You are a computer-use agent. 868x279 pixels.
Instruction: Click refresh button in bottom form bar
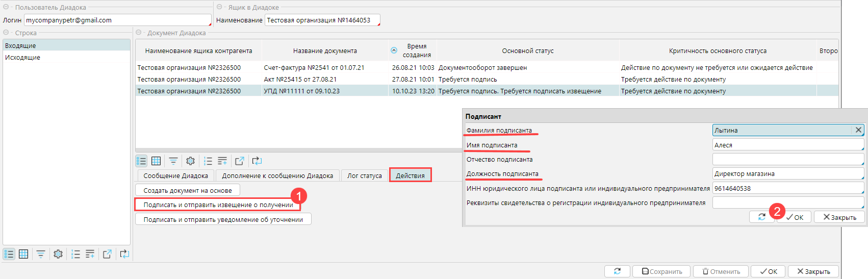pos(617,271)
